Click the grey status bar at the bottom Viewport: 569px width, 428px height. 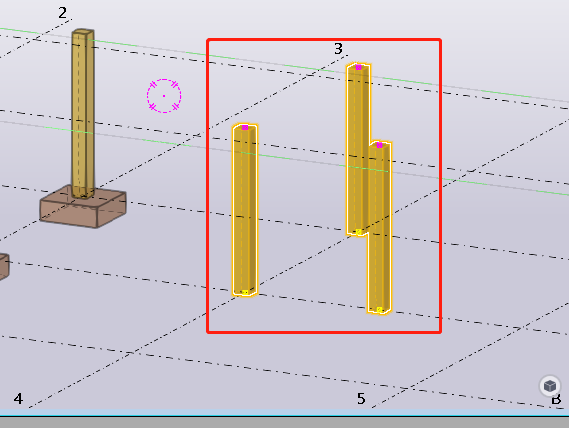tap(284, 423)
